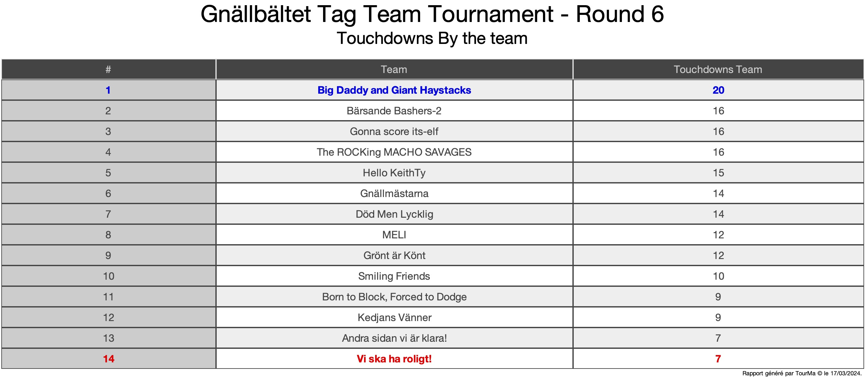This screenshot has height=385, width=868.
Task: Select The ROCKing MACHO SAVAGES team
Action: pos(394,152)
